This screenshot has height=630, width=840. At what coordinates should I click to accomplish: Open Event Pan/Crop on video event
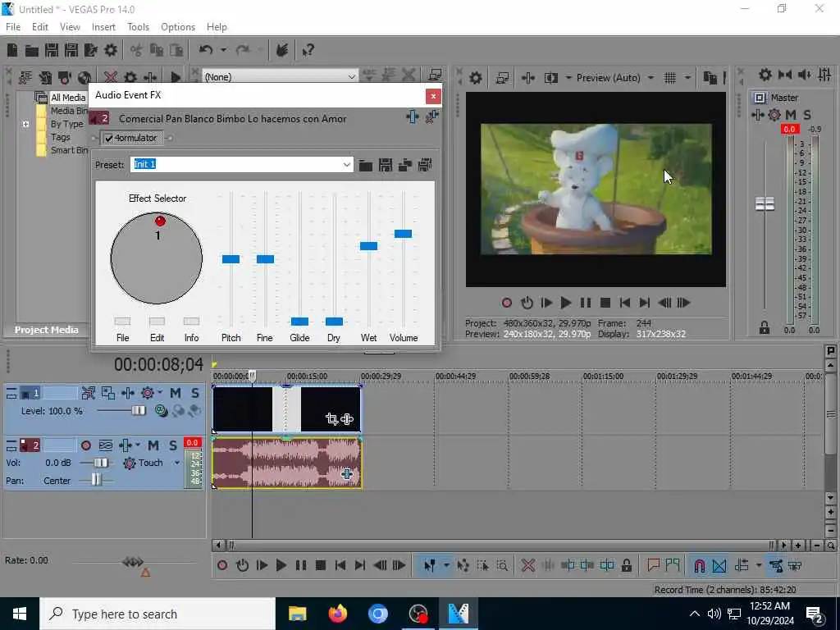pos(331,419)
